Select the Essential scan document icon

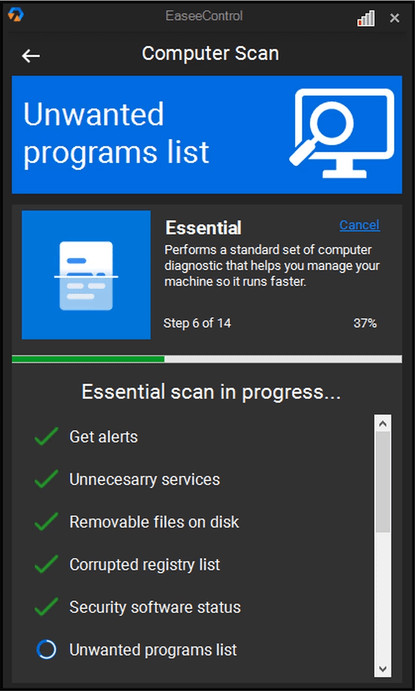tap(86, 275)
